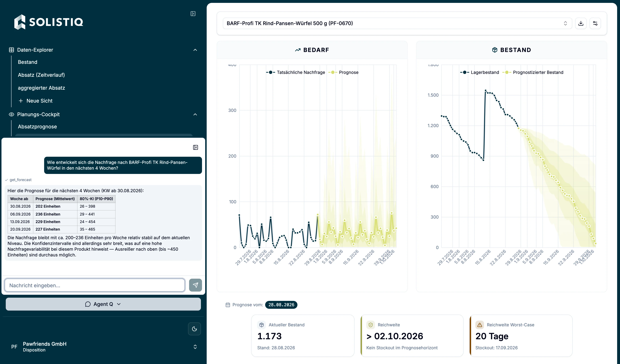Expand the Pawfriends GmbH account switcher

pyautogui.click(x=195, y=347)
